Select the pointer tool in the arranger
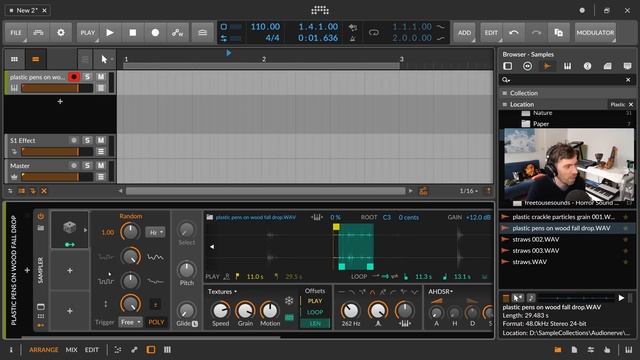Viewport: 640px width, 360px height. click(104, 60)
